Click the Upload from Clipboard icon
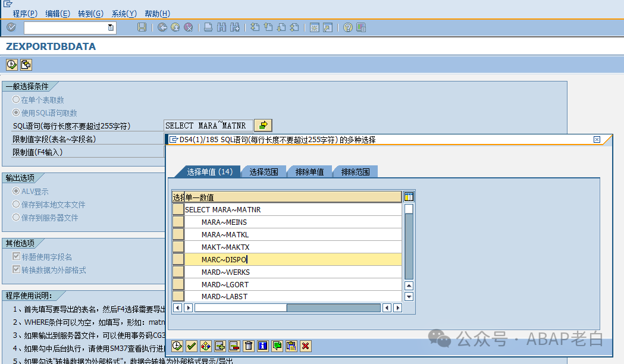This screenshot has height=364, width=624. (x=291, y=346)
